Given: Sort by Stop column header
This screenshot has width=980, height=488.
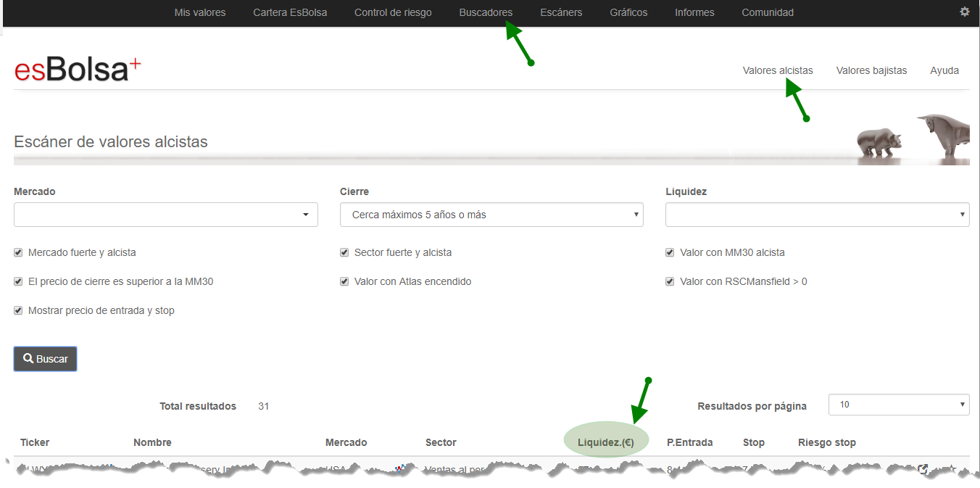Looking at the screenshot, I should tap(754, 442).
